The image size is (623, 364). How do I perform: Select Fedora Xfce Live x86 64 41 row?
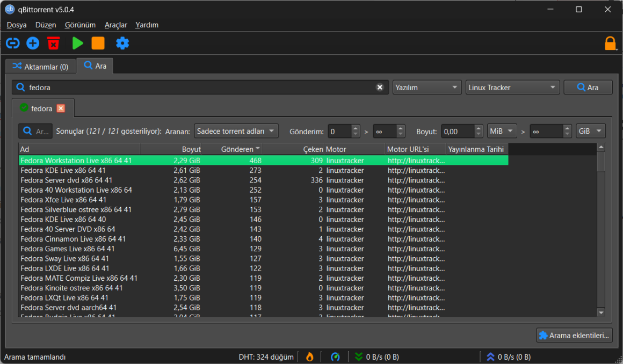pos(263,200)
